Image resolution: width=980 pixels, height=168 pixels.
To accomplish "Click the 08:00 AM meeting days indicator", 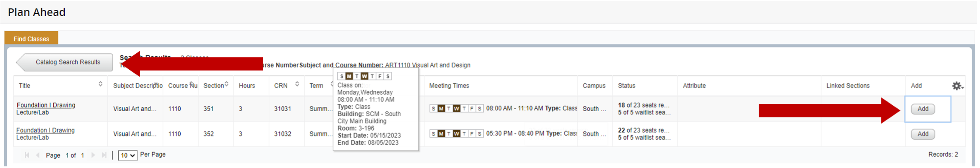I will click(456, 108).
